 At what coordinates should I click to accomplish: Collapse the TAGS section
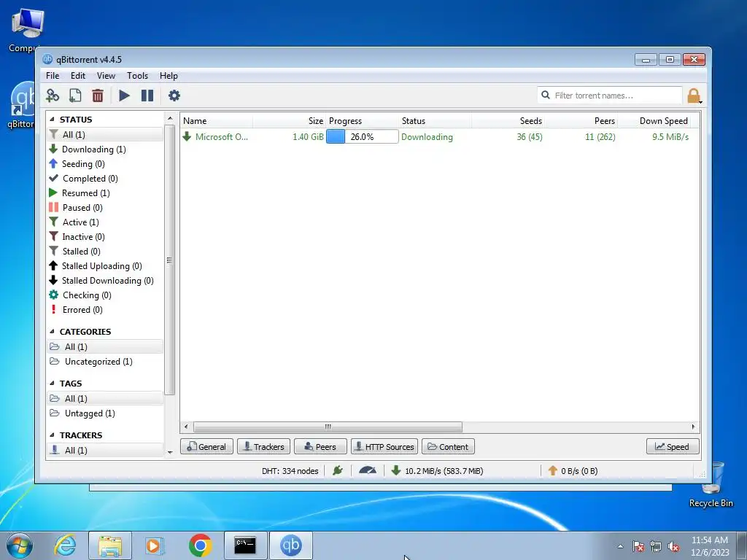(x=52, y=384)
